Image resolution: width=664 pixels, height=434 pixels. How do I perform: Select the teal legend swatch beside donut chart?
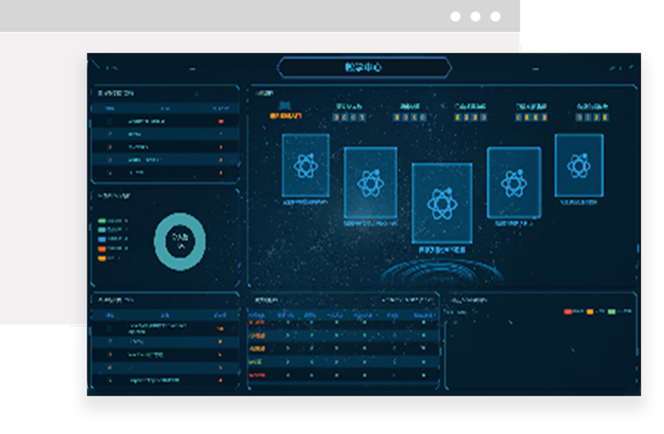pyautogui.click(x=102, y=230)
